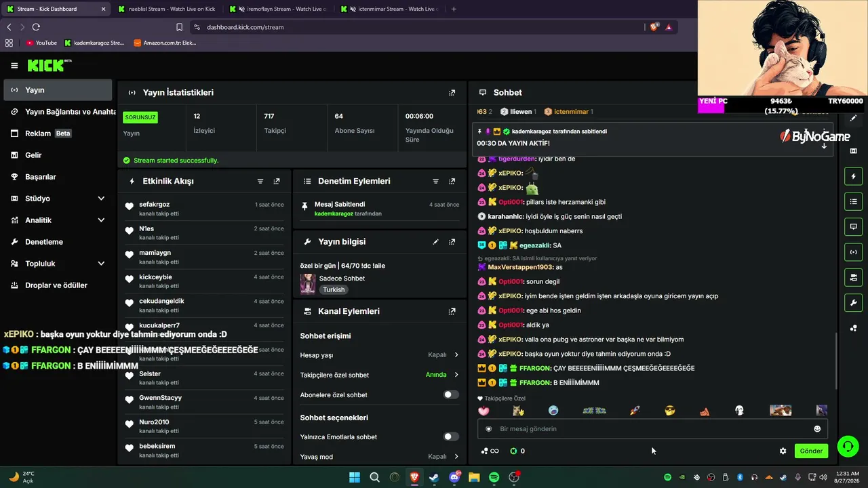Click the chat panel scrollbar
The width and height of the screenshot is (868, 488).
tap(836, 361)
